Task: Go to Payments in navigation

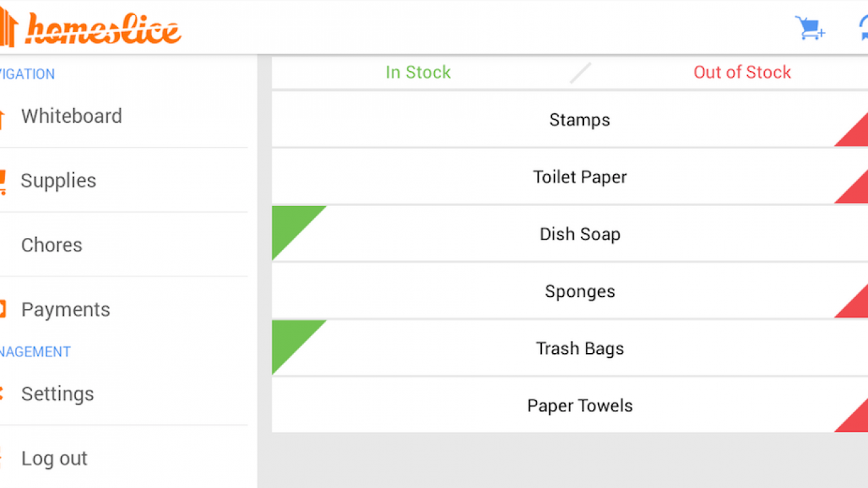Action: (x=65, y=310)
